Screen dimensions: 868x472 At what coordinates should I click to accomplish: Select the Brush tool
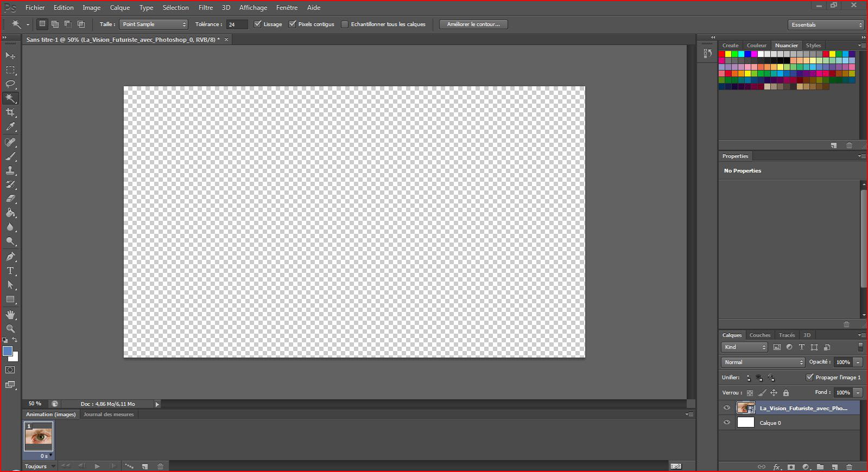[10, 156]
